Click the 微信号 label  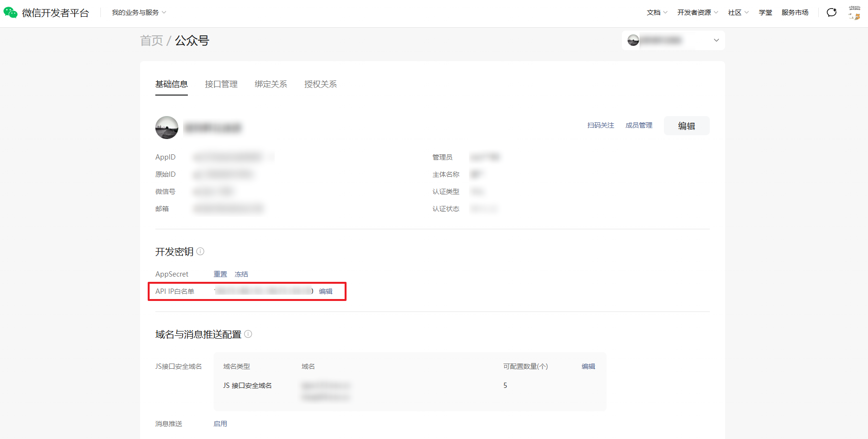click(165, 192)
